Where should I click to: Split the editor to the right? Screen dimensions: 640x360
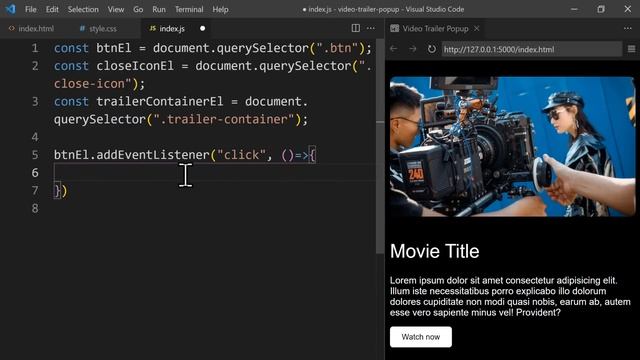pos(356,28)
